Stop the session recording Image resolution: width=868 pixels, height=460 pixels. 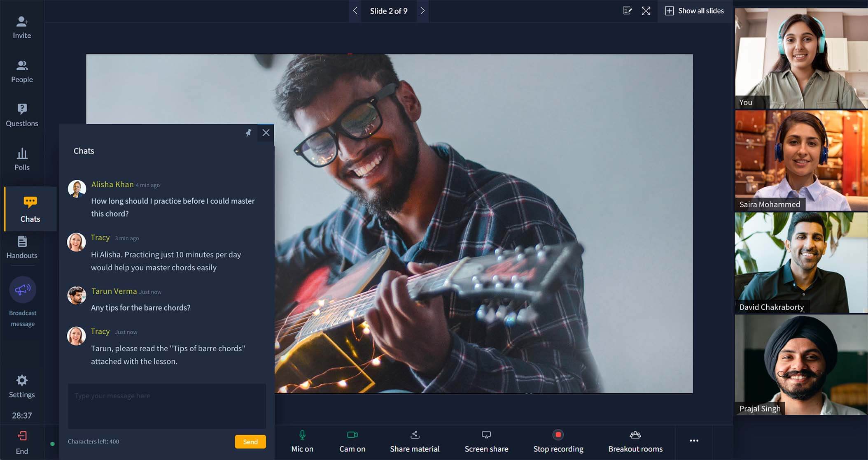pyautogui.click(x=558, y=441)
